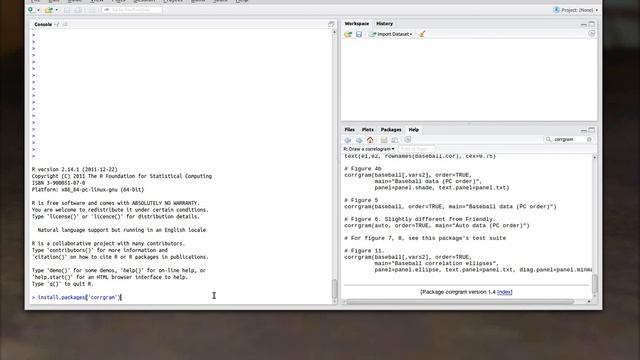Click the Console scroll up arrow
640x360 pixels.
click(335, 32)
